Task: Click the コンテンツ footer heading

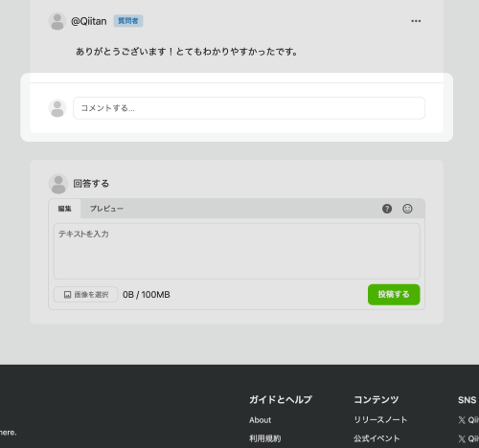Action: [376, 399]
